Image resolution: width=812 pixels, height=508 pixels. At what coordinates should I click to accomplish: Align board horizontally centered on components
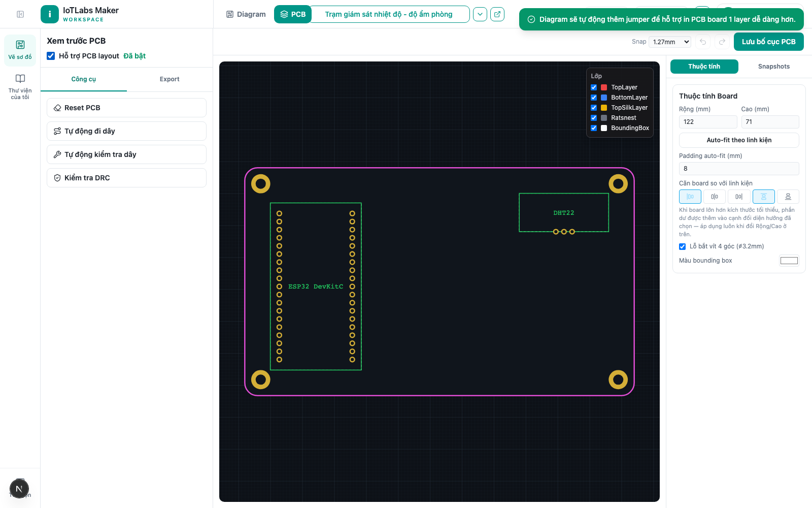pos(715,197)
